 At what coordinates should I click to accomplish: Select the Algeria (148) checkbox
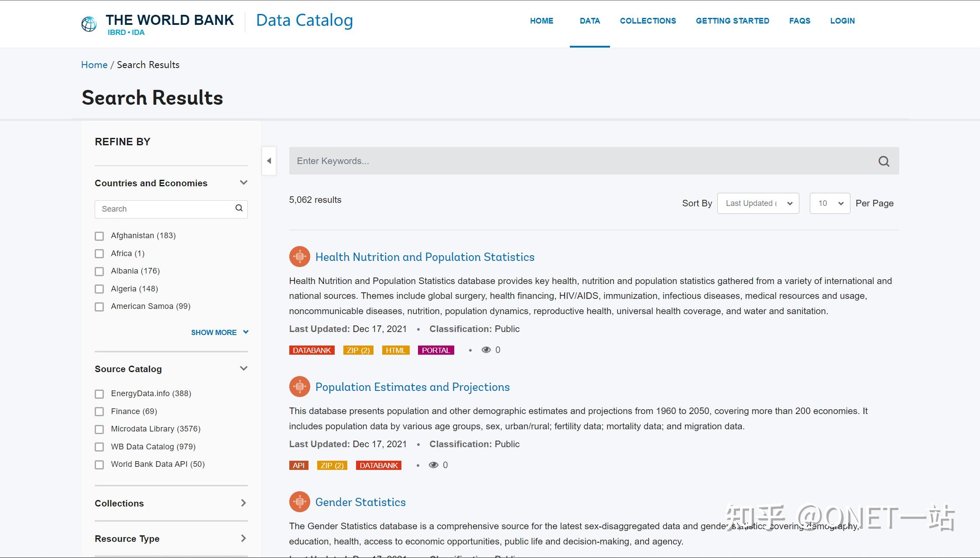99,289
